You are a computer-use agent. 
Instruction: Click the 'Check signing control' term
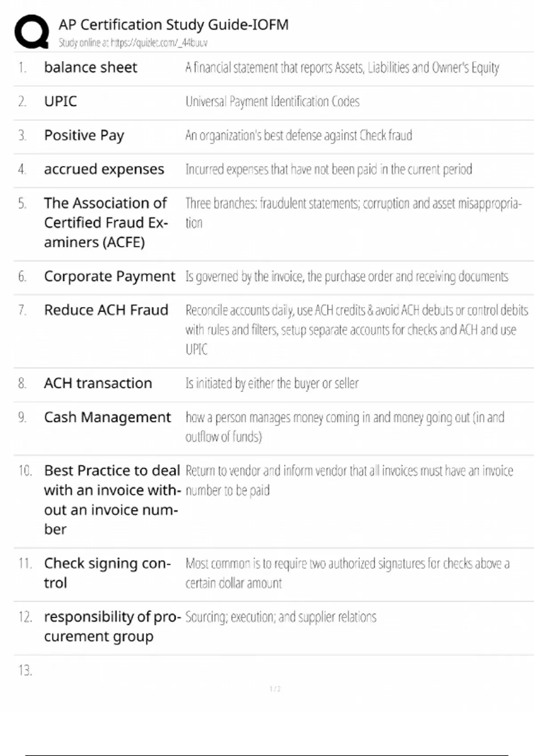[107, 573]
